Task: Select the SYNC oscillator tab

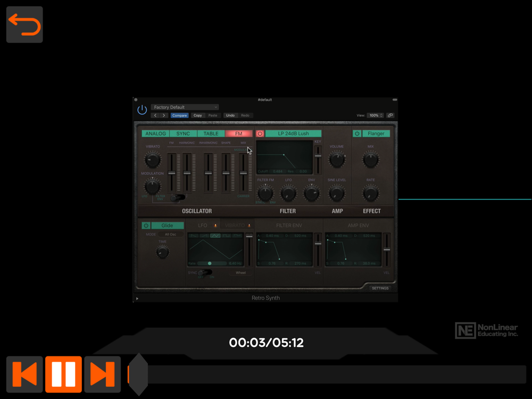Action: click(183, 134)
